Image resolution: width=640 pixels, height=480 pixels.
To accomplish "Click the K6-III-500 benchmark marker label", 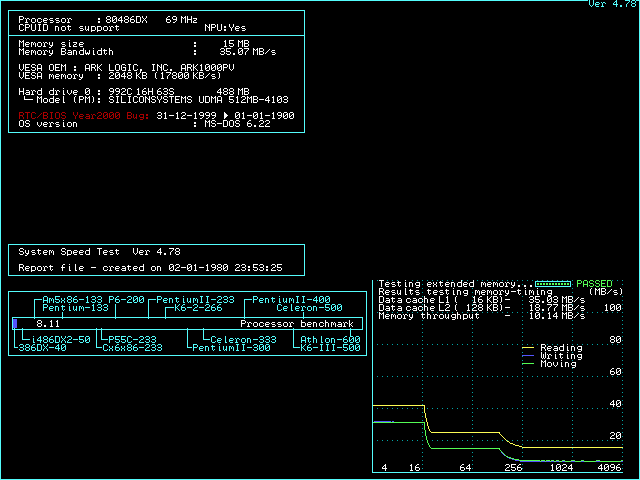I will tap(330, 348).
